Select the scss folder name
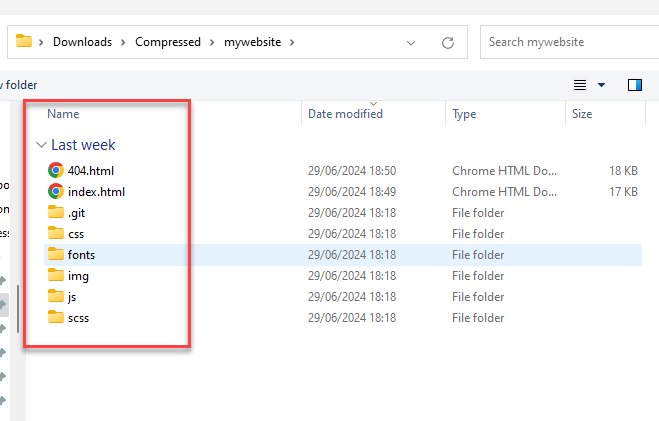This screenshot has height=421, width=659. coord(79,318)
